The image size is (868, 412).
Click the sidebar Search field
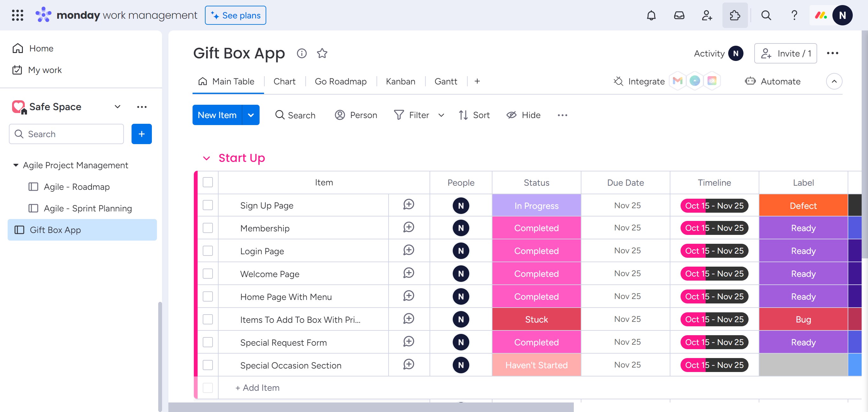[x=66, y=134]
